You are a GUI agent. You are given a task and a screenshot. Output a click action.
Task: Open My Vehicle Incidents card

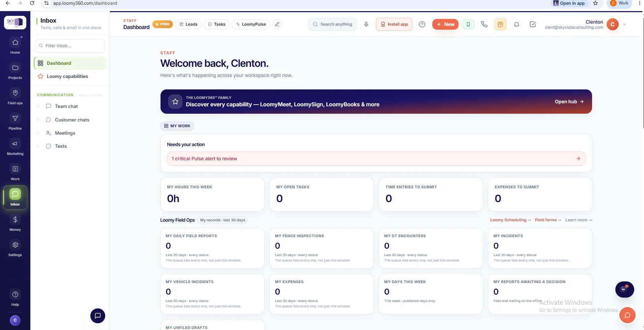pyautogui.click(x=212, y=294)
